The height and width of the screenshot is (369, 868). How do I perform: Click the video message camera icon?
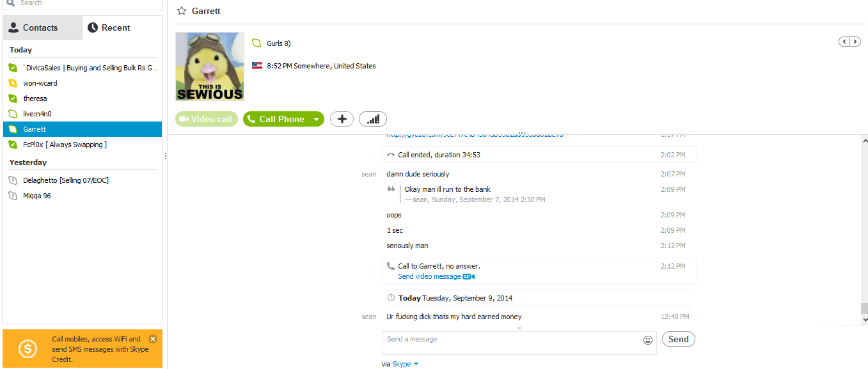tap(469, 277)
